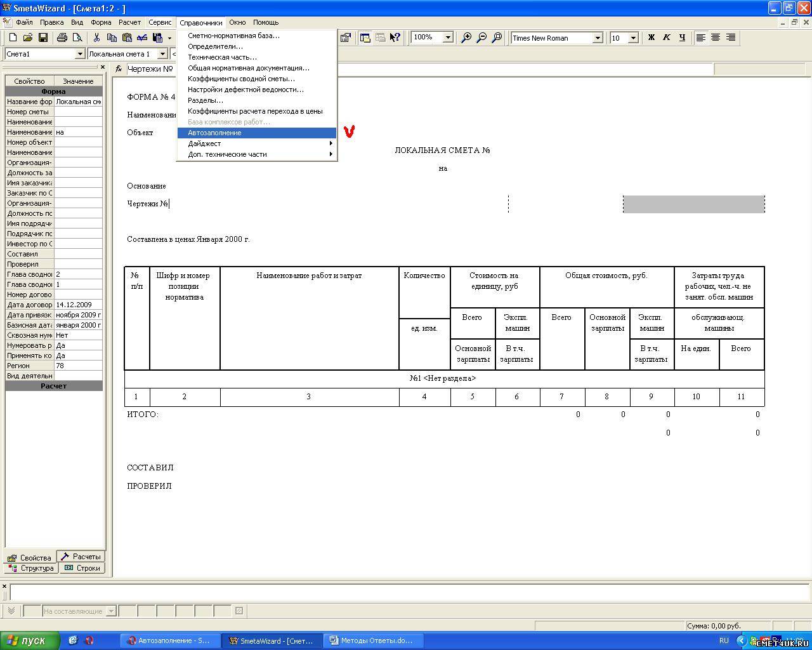Viewport: 812px width, 650px height.
Task: Toggle italic formatting (К button)
Action: point(666,38)
